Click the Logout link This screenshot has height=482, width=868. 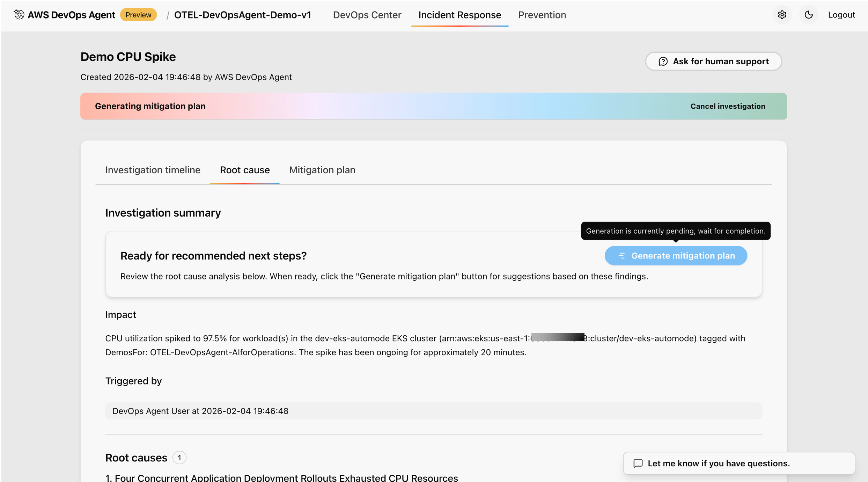[841, 15]
